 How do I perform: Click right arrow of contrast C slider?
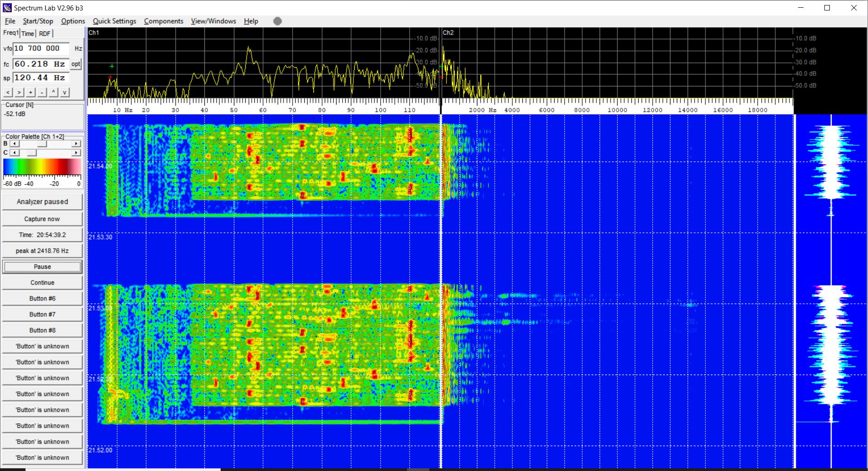click(x=76, y=153)
